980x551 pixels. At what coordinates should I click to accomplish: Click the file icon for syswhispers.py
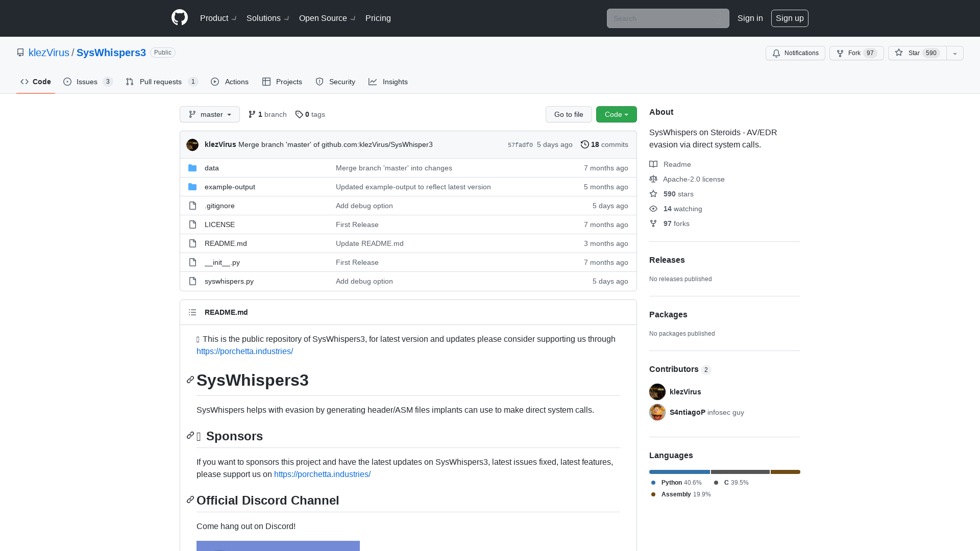[192, 281]
